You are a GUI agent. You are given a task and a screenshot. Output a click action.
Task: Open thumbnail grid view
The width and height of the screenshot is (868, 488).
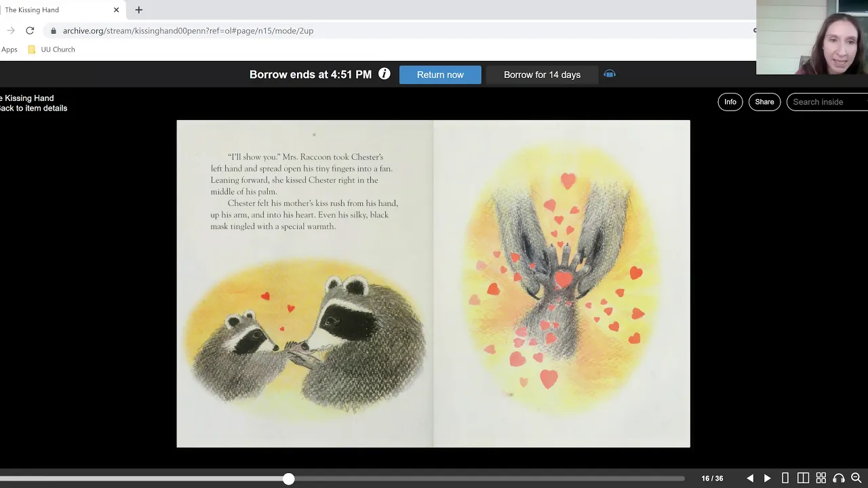coord(821,479)
